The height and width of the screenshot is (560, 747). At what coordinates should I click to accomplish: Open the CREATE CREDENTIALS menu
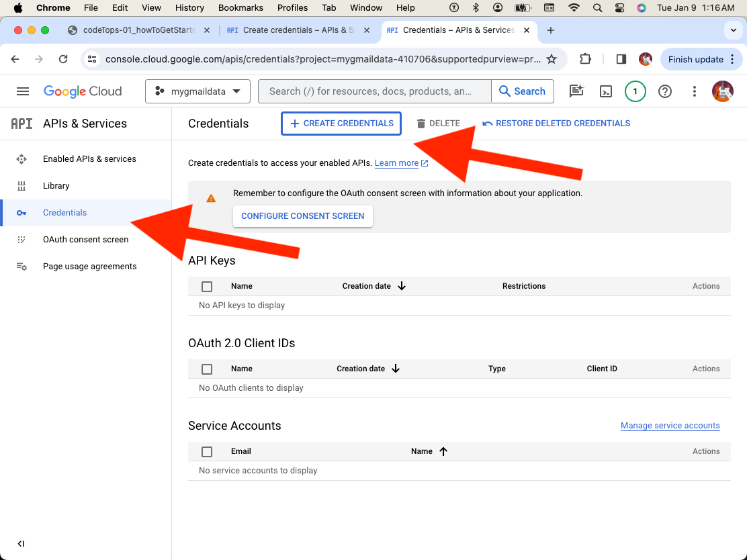[341, 124]
